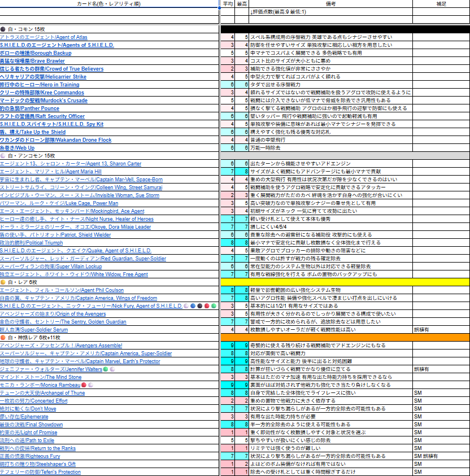Follow Red Guardian, Super-Soldier link
Viewport: 470px width, 476px height.
click(x=83, y=259)
